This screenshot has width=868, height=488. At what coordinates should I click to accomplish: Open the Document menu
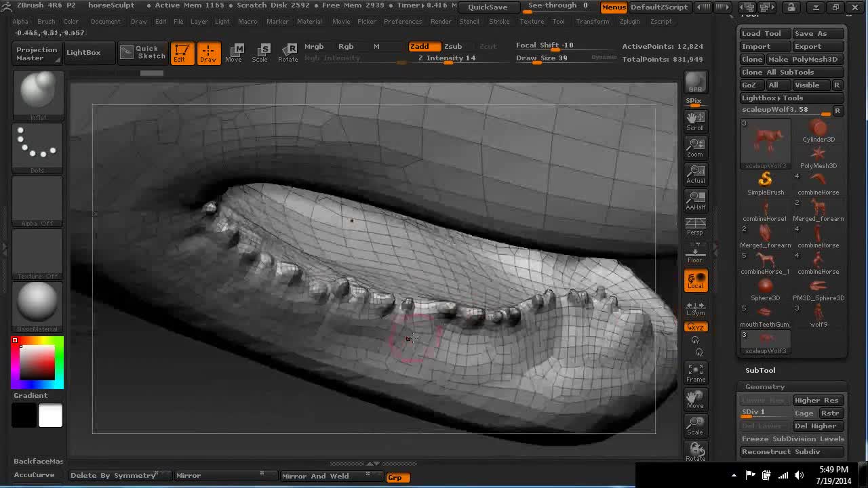coord(105,22)
